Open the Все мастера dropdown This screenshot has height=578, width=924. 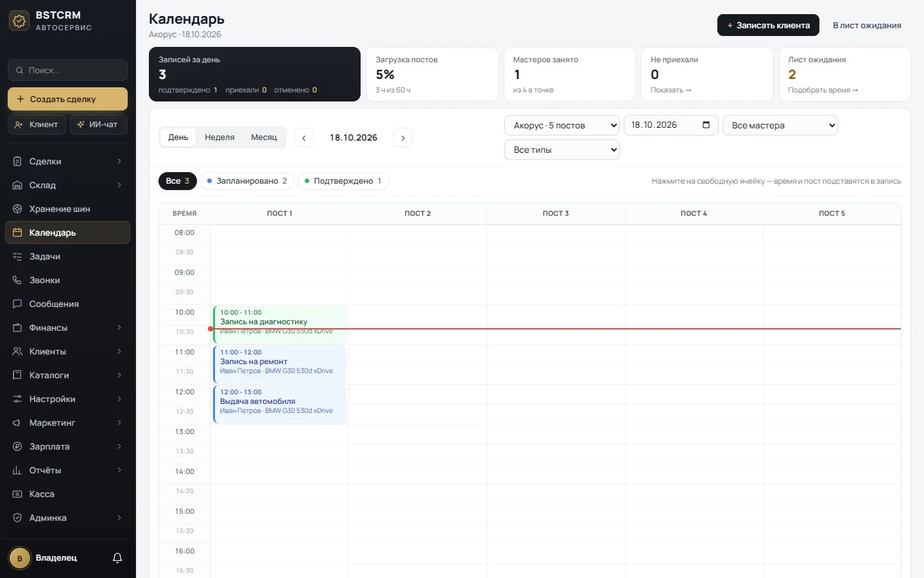[x=780, y=125]
